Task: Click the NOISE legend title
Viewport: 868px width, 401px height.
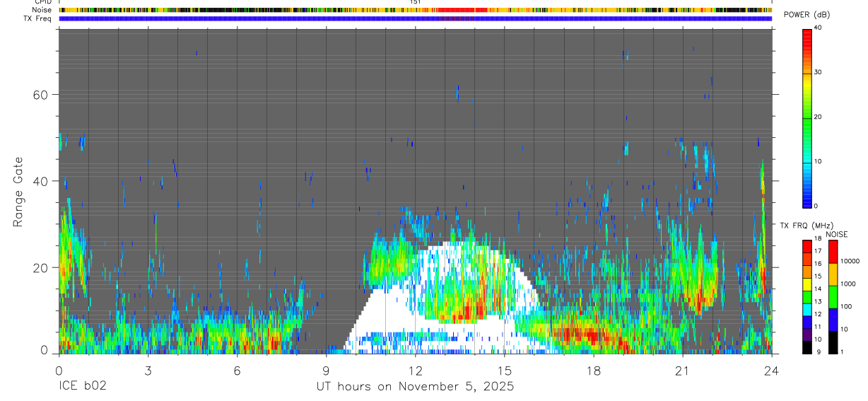Action: point(836,234)
